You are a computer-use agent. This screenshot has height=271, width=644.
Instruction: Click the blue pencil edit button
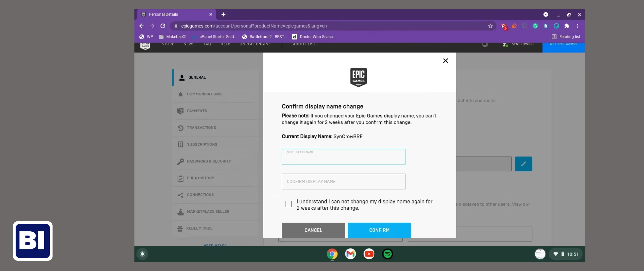[524, 164]
